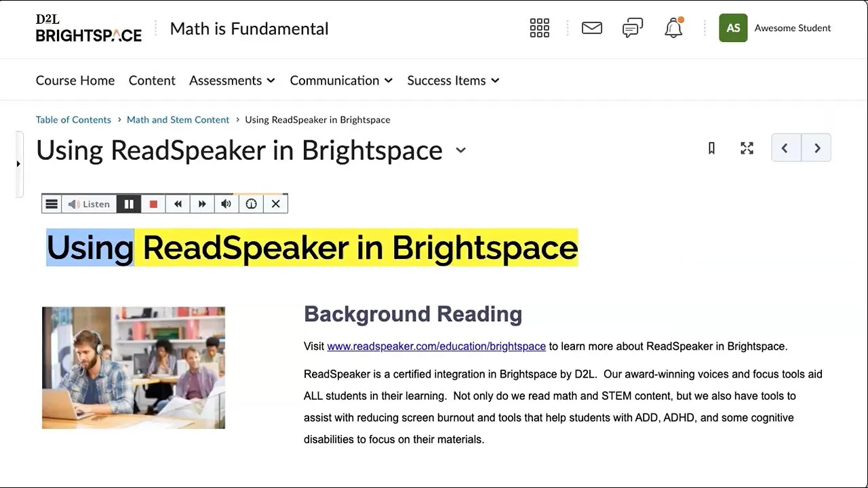Open subscription alerts chat bubble icon

point(633,28)
